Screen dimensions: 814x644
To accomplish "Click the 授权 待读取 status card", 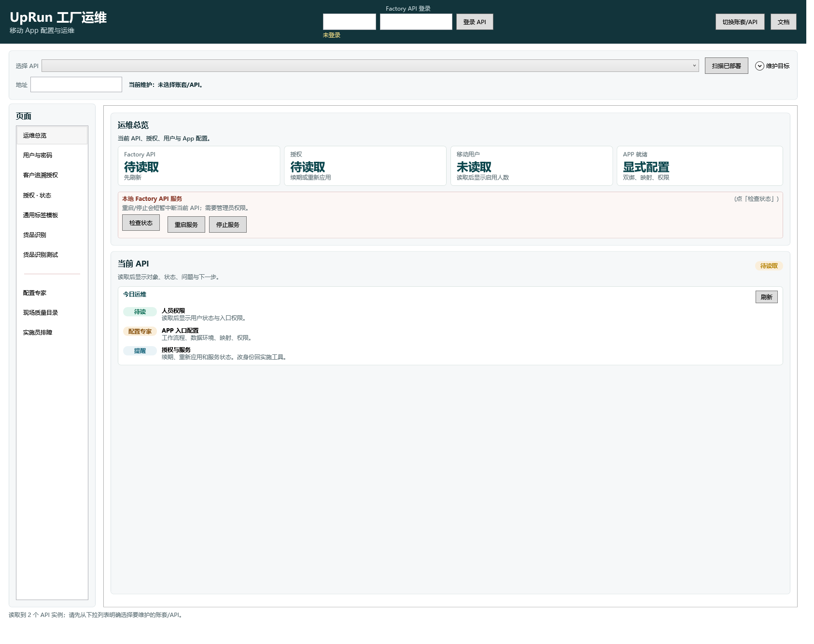I will 365,166.
